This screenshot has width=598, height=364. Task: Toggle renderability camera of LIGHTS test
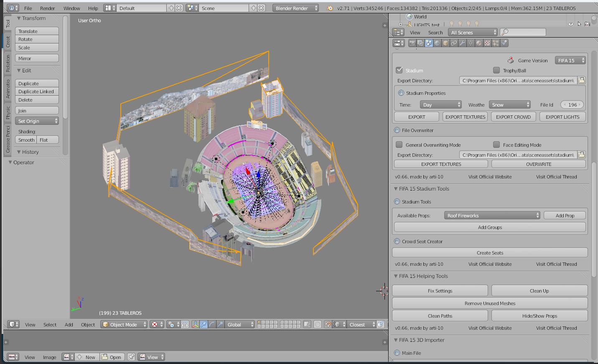pyautogui.click(x=587, y=24)
